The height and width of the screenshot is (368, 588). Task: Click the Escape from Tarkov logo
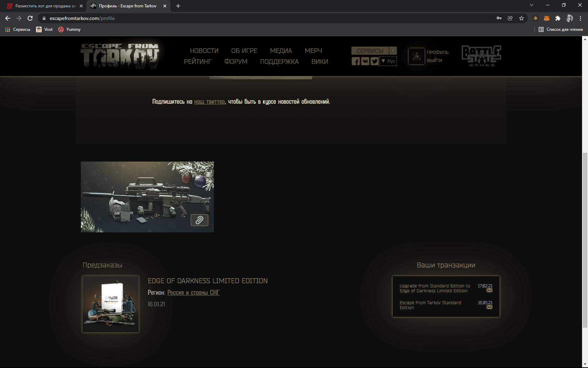tap(120, 56)
